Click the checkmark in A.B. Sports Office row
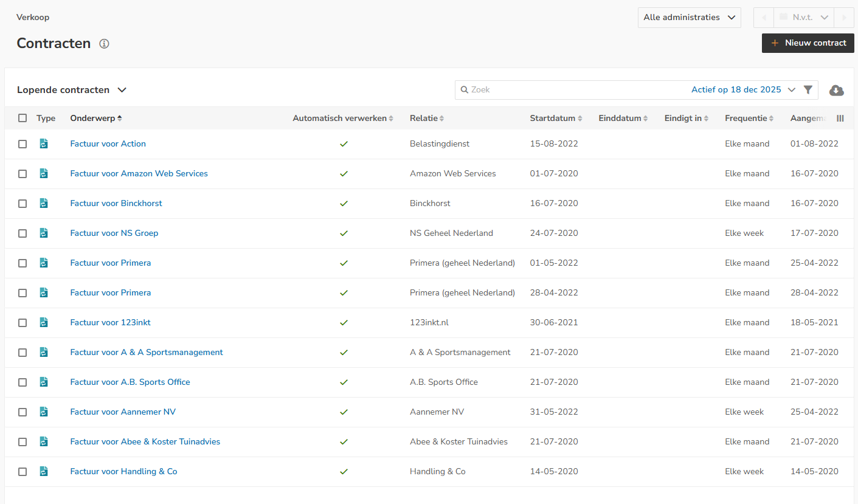The image size is (858, 504). point(344,382)
